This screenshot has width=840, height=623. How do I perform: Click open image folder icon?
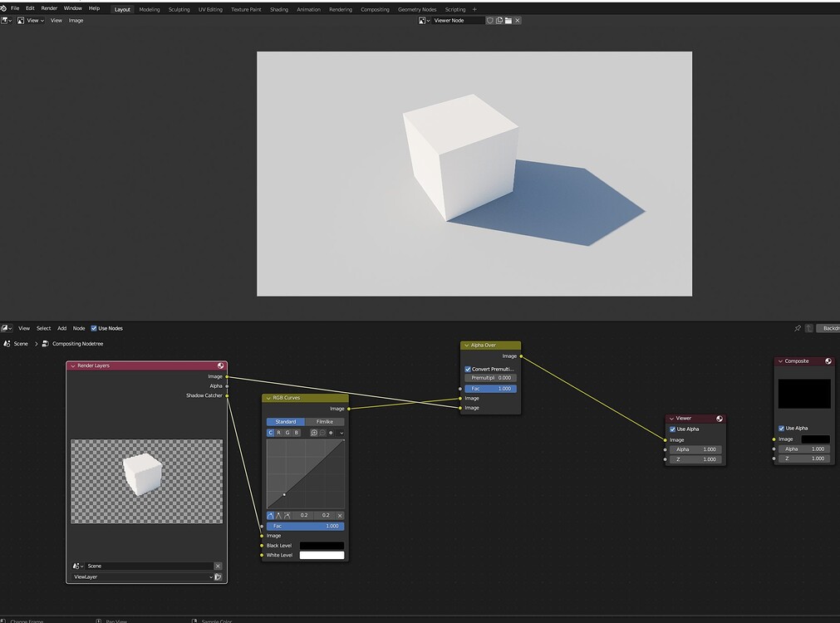[508, 21]
